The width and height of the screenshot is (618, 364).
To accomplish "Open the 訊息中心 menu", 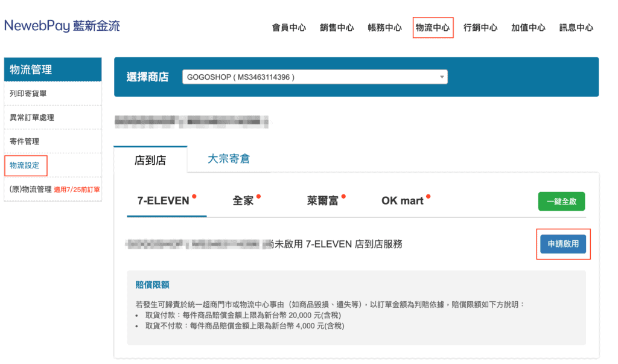I will pyautogui.click(x=576, y=28).
